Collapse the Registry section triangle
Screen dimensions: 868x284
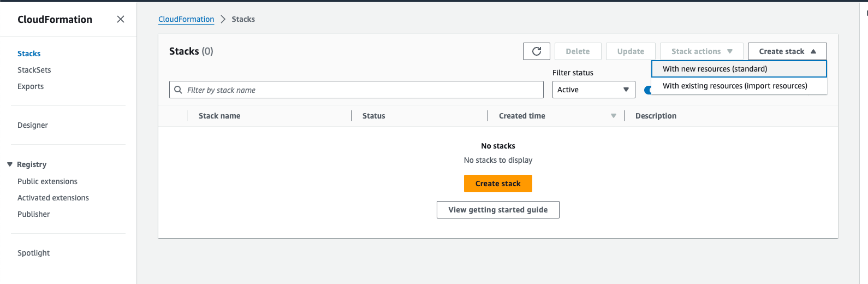[x=10, y=164]
